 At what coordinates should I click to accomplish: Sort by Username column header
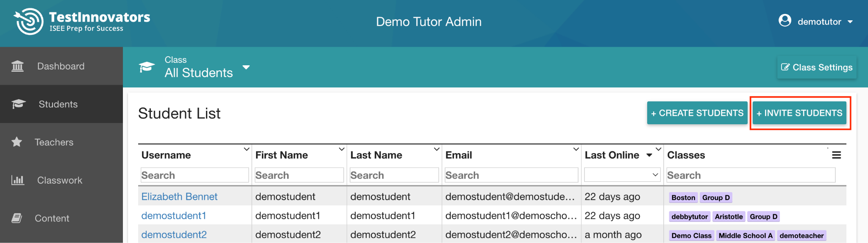[x=166, y=155]
